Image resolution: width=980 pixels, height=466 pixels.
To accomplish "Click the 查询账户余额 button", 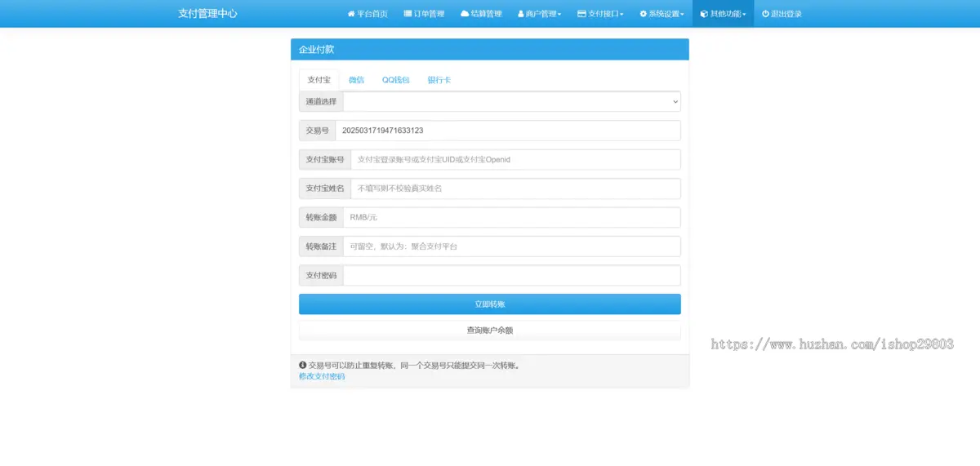I will click(489, 331).
